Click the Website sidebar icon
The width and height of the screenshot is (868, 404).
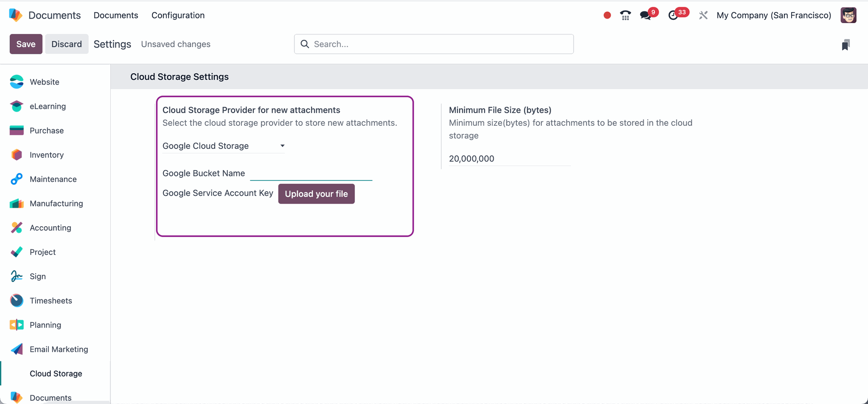pyautogui.click(x=17, y=82)
